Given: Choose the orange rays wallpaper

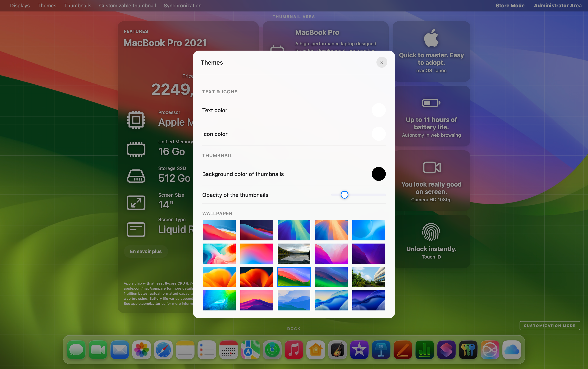Looking at the screenshot, I should coord(331,230).
